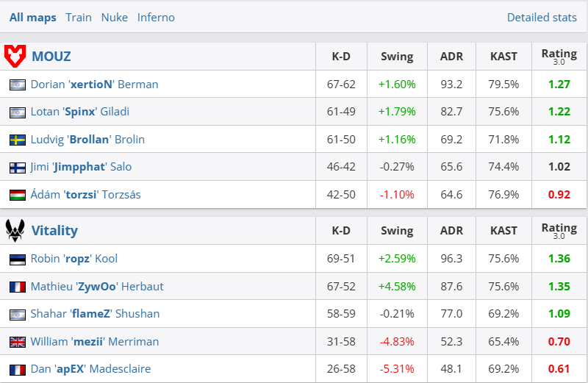Click the Rating 3.0 header in the Vitality table

[559, 231]
